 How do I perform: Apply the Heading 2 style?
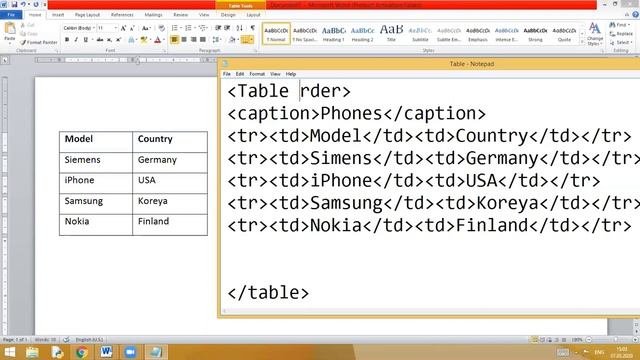pyautogui.click(x=362, y=33)
